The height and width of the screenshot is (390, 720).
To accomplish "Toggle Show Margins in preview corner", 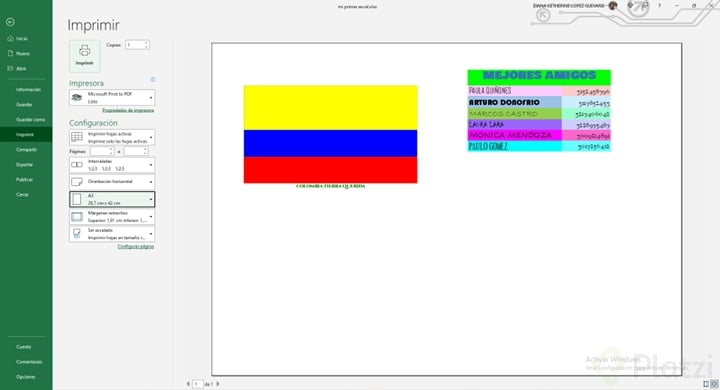I will click(x=706, y=384).
